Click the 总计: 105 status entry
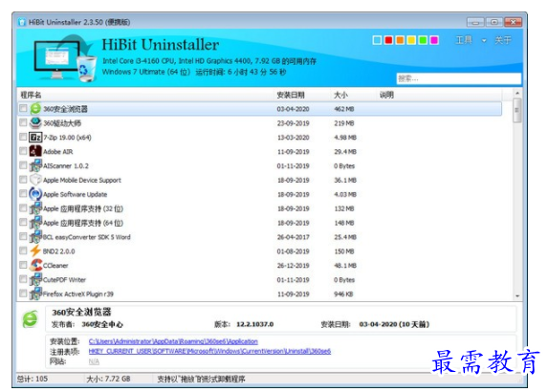Viewport: 548px width, 392px height. click(33, 379)
